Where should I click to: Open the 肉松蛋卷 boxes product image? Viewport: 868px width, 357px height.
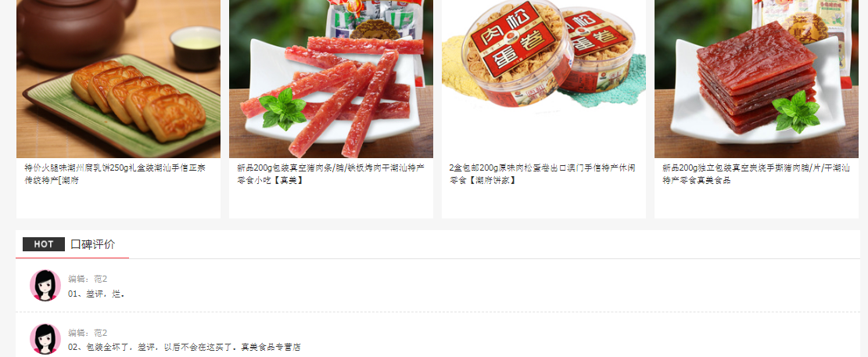pyautogui.click(x=543, y=79)
